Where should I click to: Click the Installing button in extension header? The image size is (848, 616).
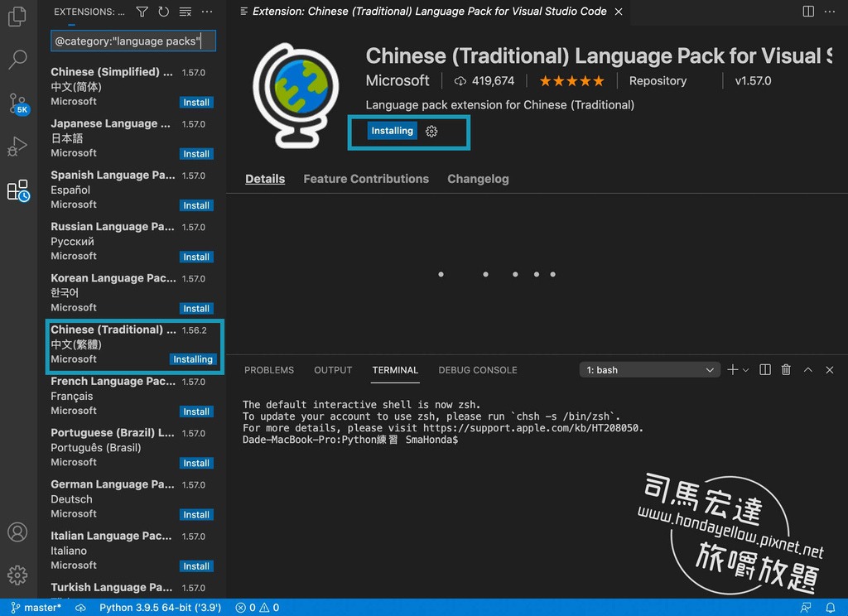[392, 131]
